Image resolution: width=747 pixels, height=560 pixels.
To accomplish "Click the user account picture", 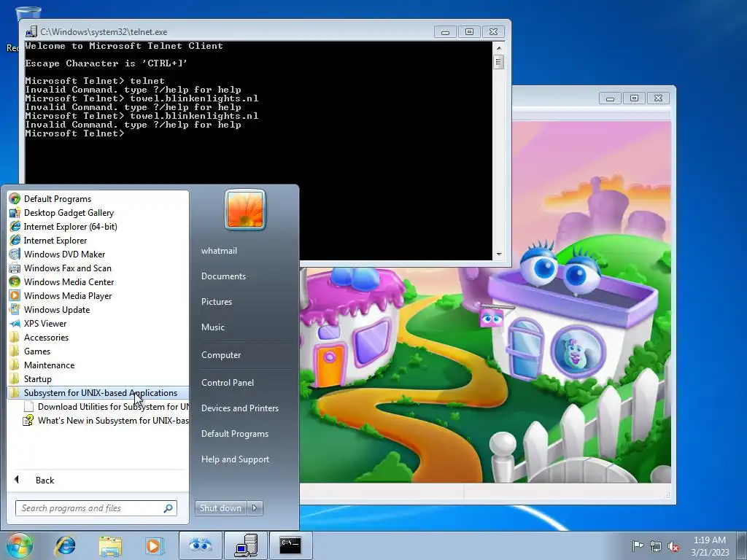I will pyautogui.click(x=245, y=209).
